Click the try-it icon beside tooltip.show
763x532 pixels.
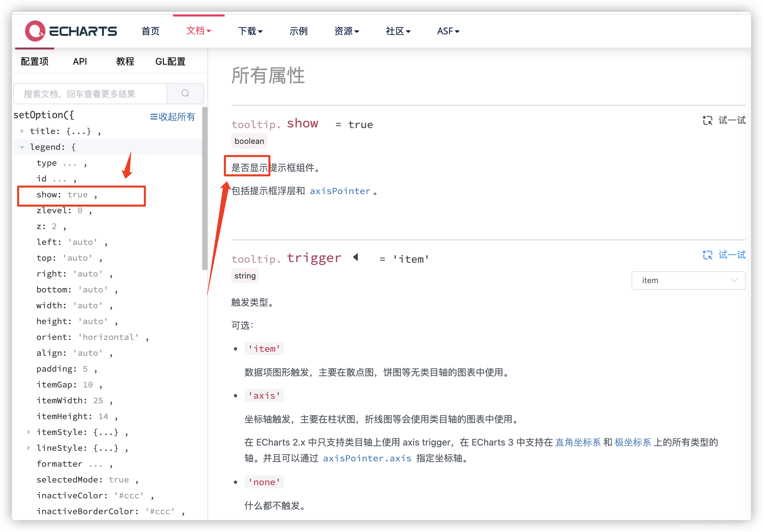pyautogui.click(x=708, y=120)
